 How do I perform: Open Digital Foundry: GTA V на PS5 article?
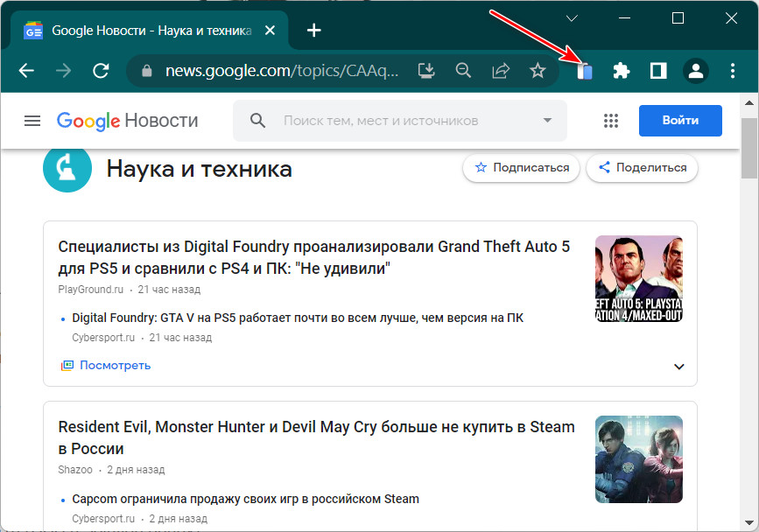tap(298, 318)
